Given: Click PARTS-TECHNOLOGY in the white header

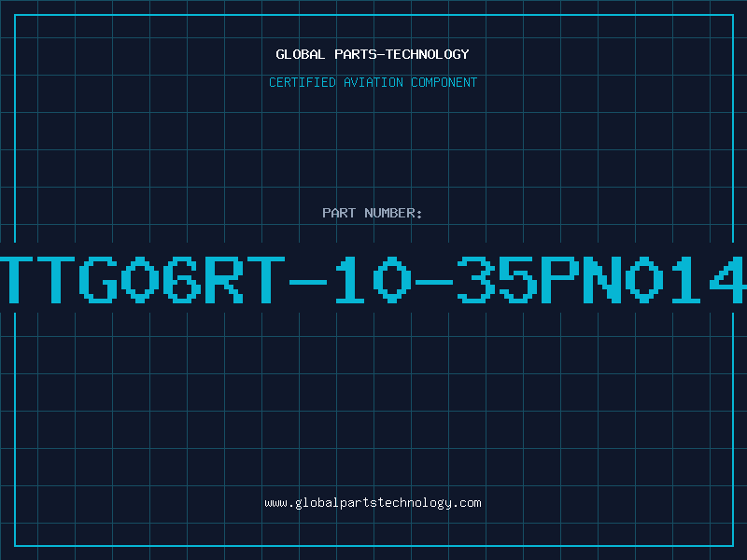Looking at the screenshot, I should [402, 54].
